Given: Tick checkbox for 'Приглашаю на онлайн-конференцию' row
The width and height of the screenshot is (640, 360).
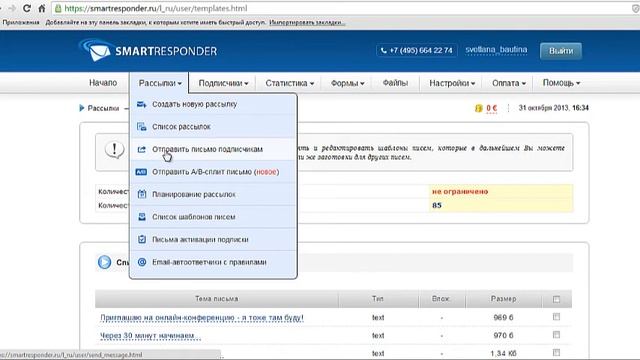Looking at the screenshot, I should point(556,317).
